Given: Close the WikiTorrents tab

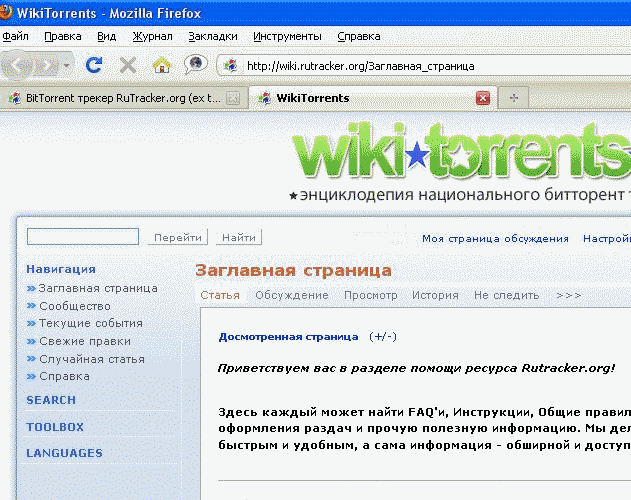Looking at the screenshot, I should (x=483, y=97).
